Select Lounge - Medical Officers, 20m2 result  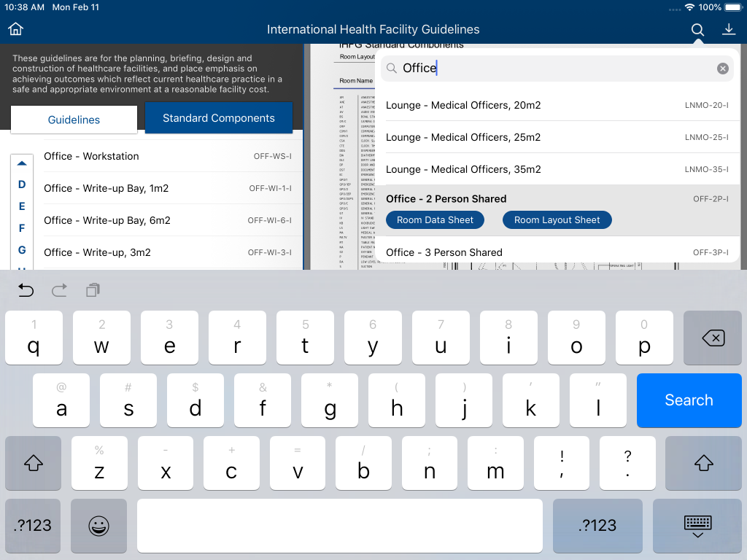coord(557,105)
